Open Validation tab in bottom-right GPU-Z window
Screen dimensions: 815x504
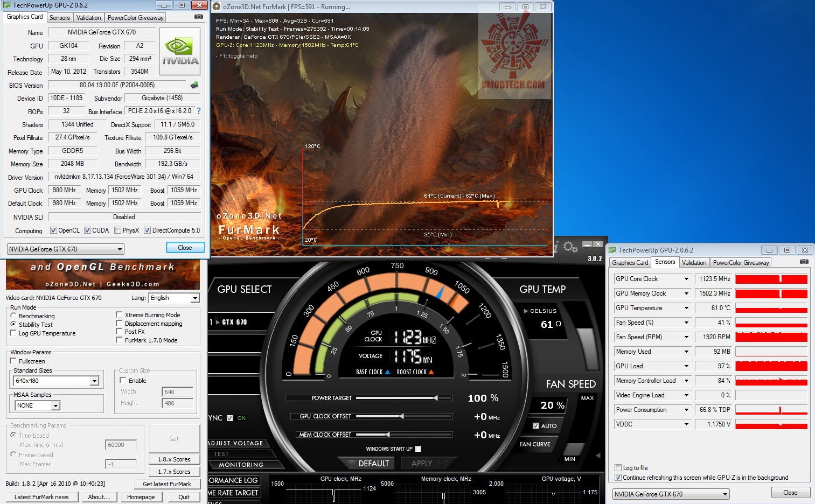point(694,263)
